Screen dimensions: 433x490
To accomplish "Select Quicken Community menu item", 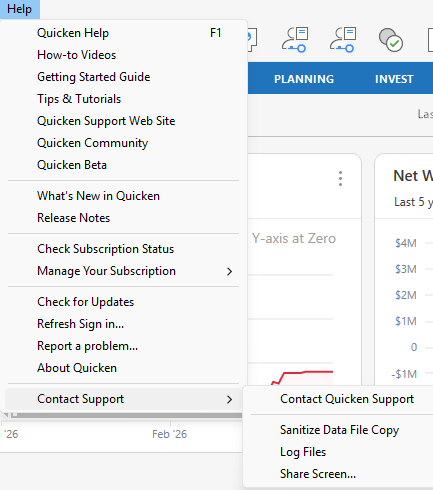I will [x=123, y=143].
